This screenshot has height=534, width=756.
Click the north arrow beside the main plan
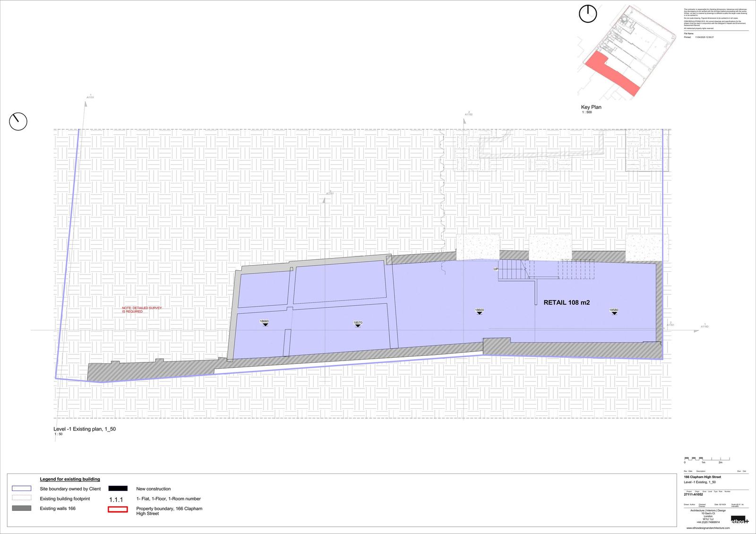coord(18,121)
